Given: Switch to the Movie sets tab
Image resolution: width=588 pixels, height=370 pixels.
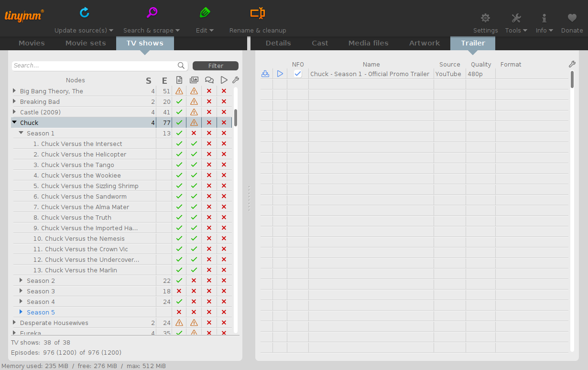Looking at the screenshot, I should [86, 43].
